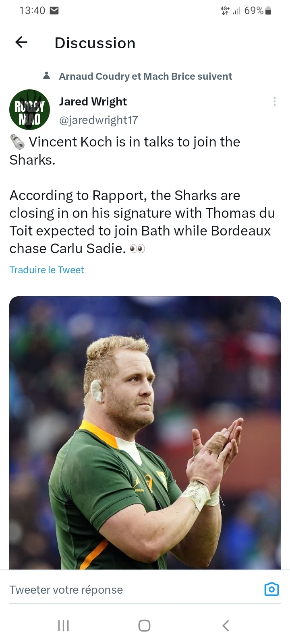Tap the followers person icon
This screenshot has height=644, width=290.
pos(47,76)
